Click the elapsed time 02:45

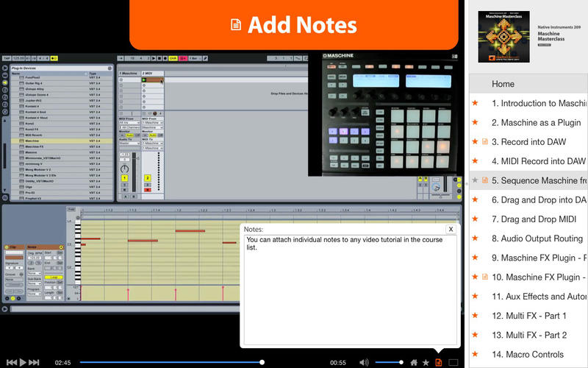coord(62,363)
